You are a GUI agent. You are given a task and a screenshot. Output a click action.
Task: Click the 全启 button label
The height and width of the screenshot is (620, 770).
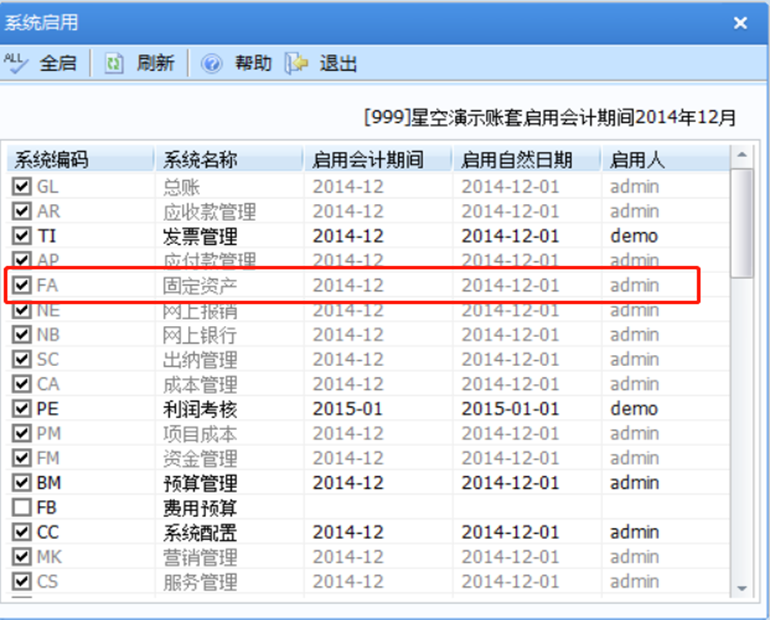58,63
